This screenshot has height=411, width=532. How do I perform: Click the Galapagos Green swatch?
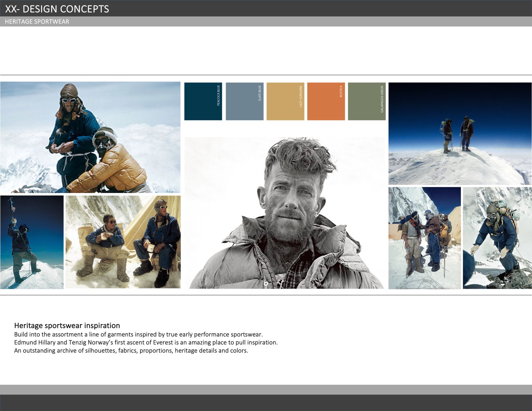click(367, 101)
